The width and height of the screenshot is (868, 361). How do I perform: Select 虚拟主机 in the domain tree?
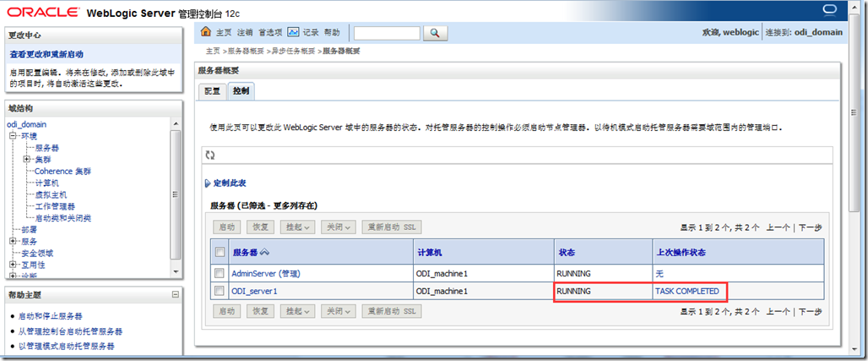[x=51, y=194]
